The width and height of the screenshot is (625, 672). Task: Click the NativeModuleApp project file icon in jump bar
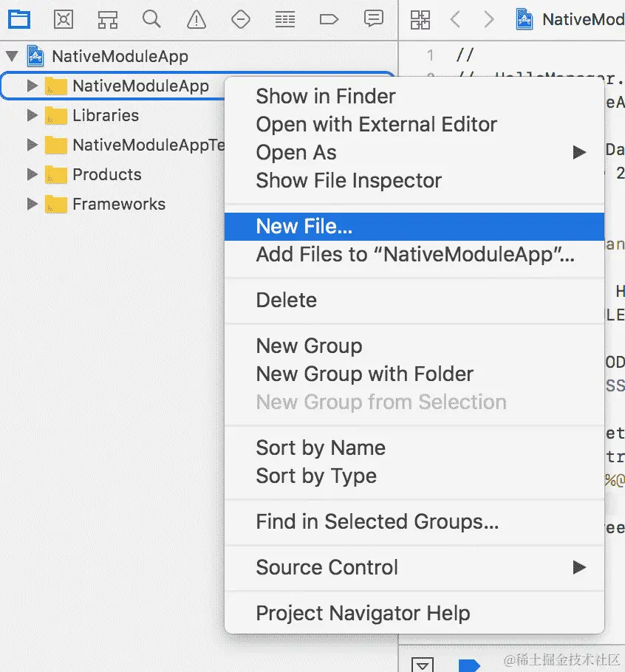525,19
